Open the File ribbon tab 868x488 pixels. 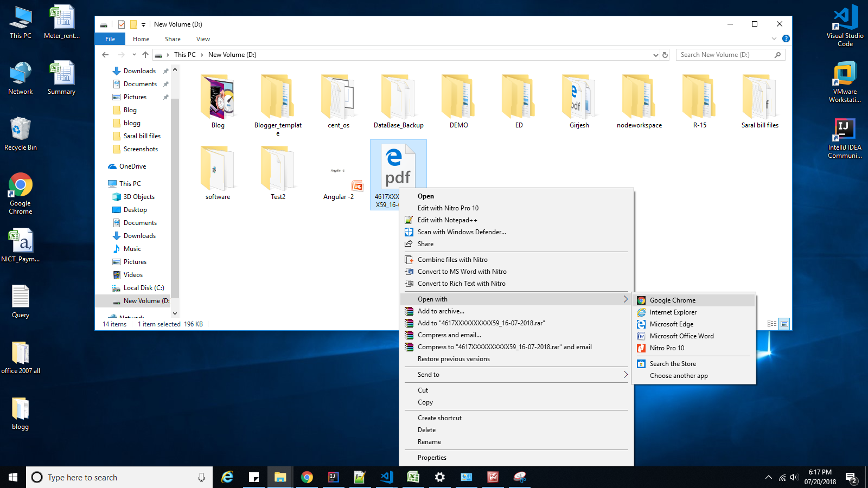pos(110,39)
